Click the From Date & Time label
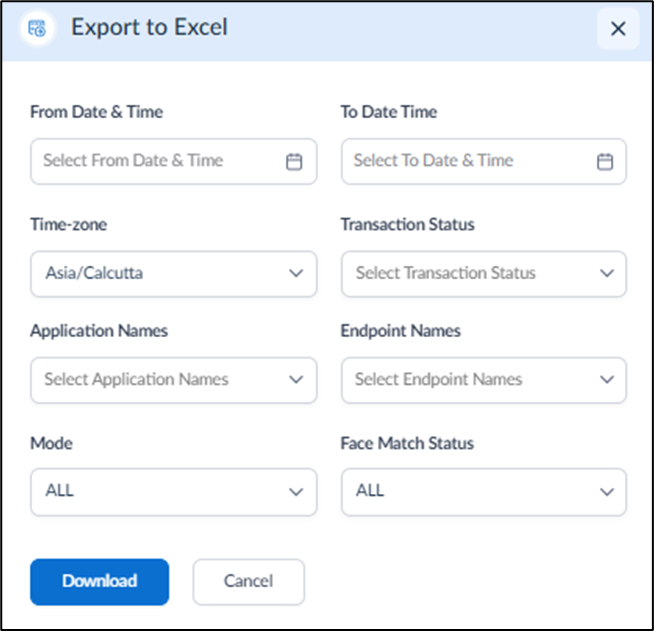Screen dimensions: 654x631 [97, 112]
